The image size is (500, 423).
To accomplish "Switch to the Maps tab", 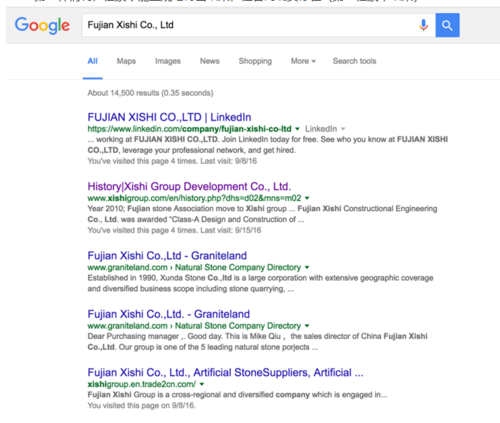I will [x=126, y=61].
